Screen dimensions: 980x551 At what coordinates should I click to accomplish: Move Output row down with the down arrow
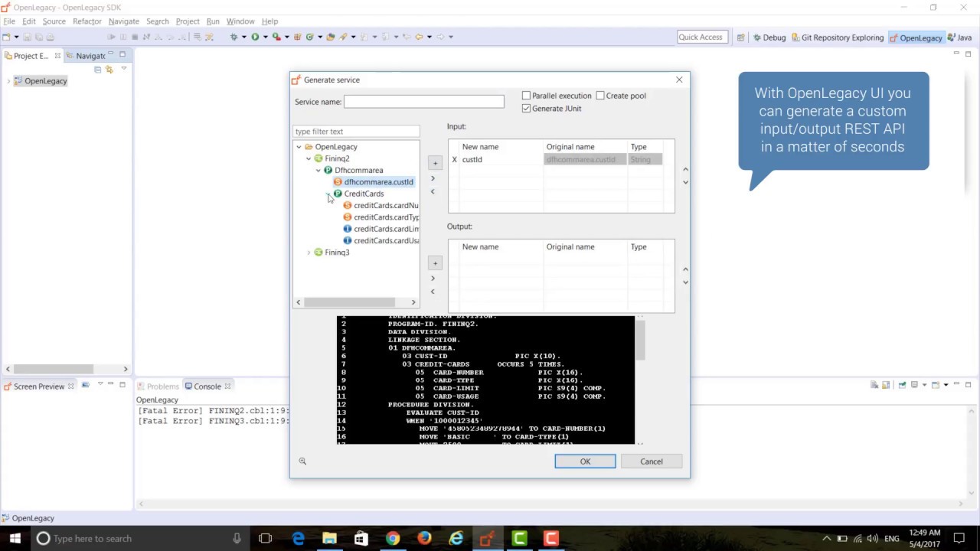click(x=685, y=282)
